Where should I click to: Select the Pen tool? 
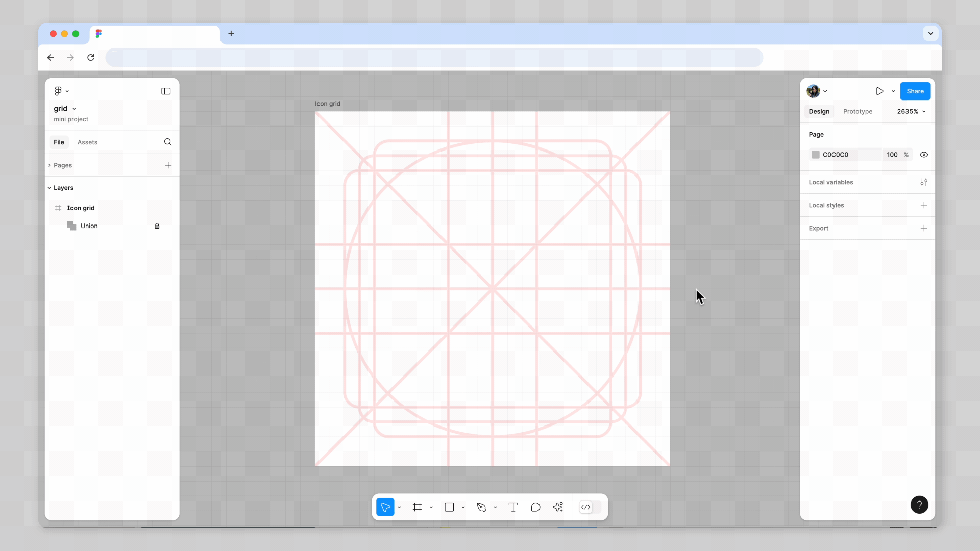click(x=481, y=507)
